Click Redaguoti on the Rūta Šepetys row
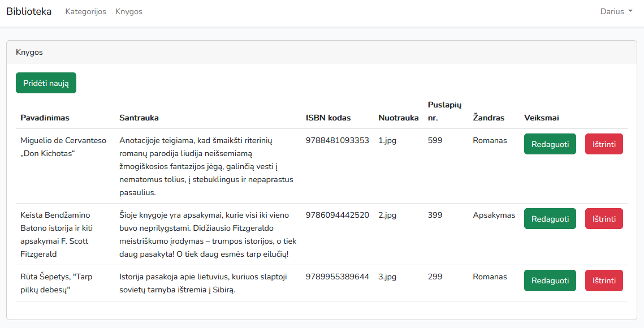This screenshot has height=328, width=644. (550, 280)
